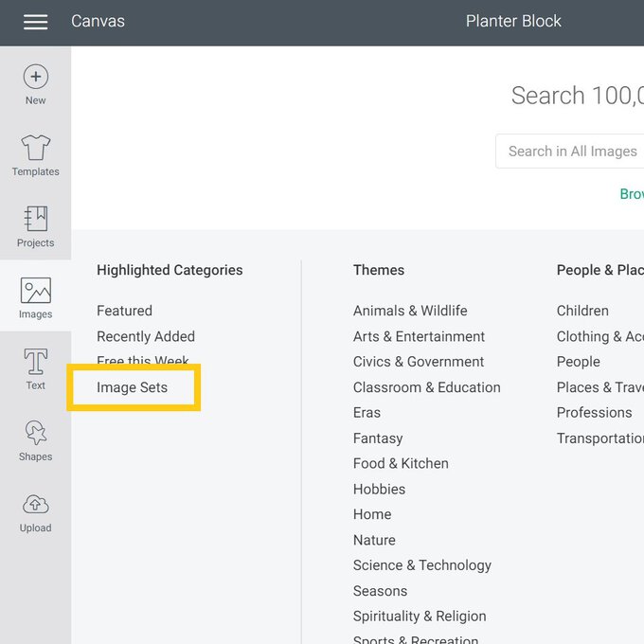Select Recently Added category
The width and height of the screenshot is (644, 644).
pos(146,336)
